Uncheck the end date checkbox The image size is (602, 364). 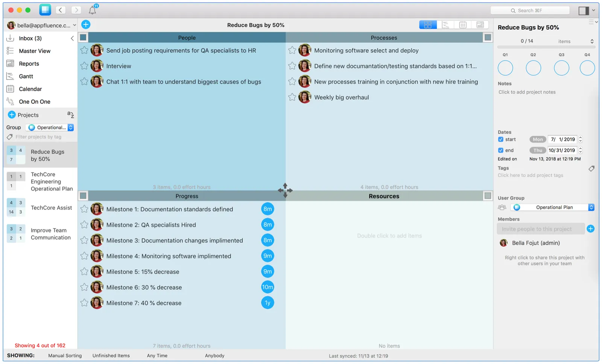click(500, 150)
